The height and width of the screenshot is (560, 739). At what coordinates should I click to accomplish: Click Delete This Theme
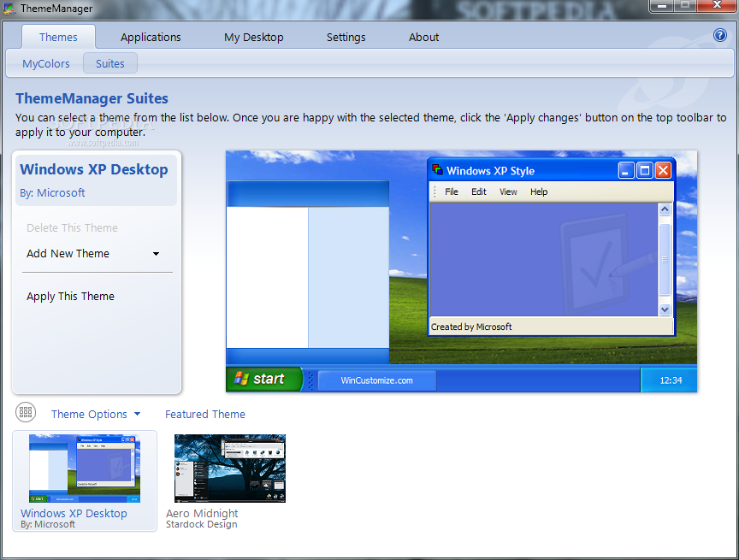coord(72,228)
